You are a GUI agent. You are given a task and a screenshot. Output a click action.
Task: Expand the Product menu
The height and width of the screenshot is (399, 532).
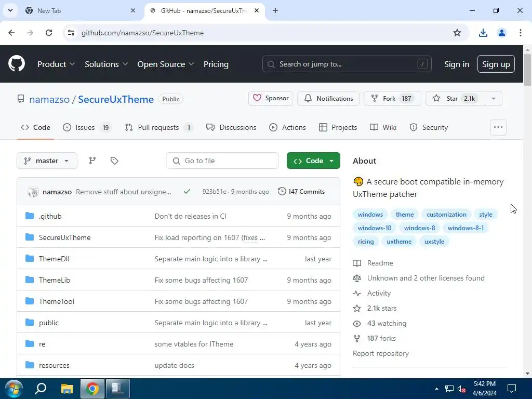coord(56,64)
